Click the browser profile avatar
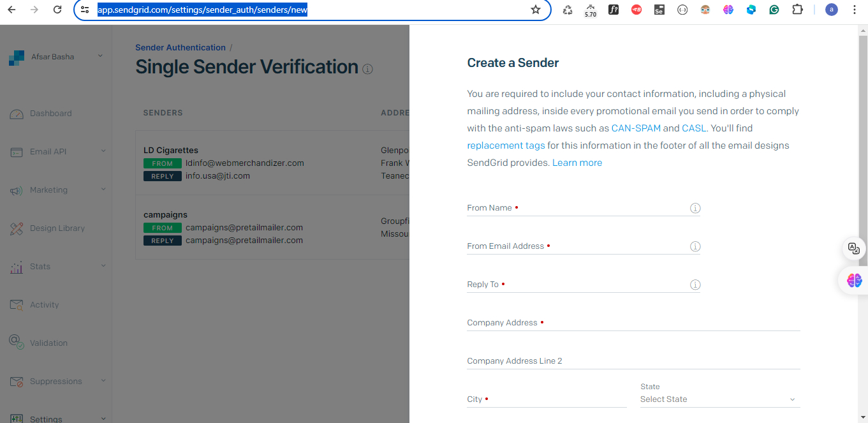The width and height of the screenshot is (868, 423). pyautogui.click(x=831, y=10)
